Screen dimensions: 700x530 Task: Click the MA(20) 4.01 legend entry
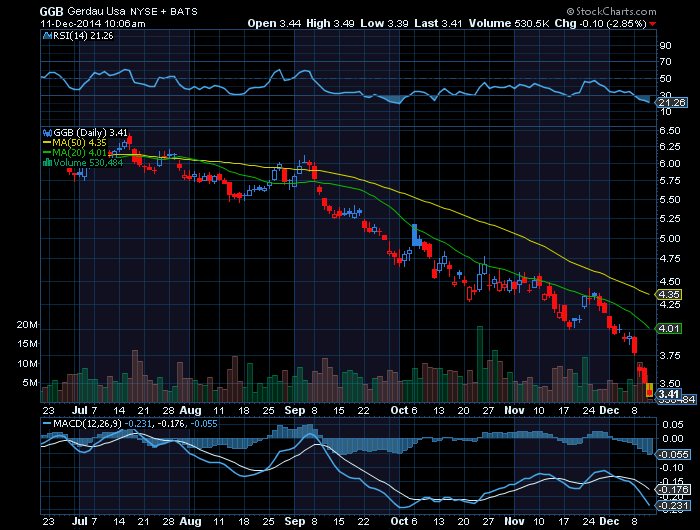click(x=79, y=153)
